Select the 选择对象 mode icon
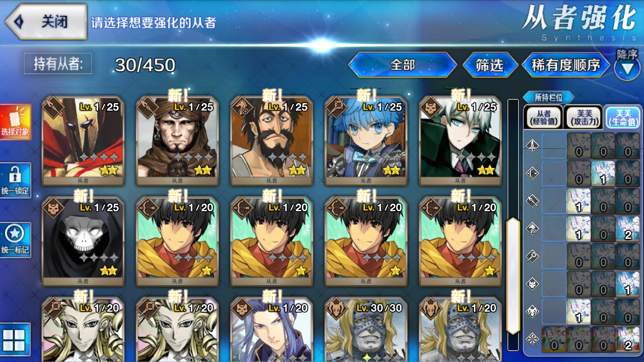The width and height of the screenshot is (644, 362). [x=15, y=122]
